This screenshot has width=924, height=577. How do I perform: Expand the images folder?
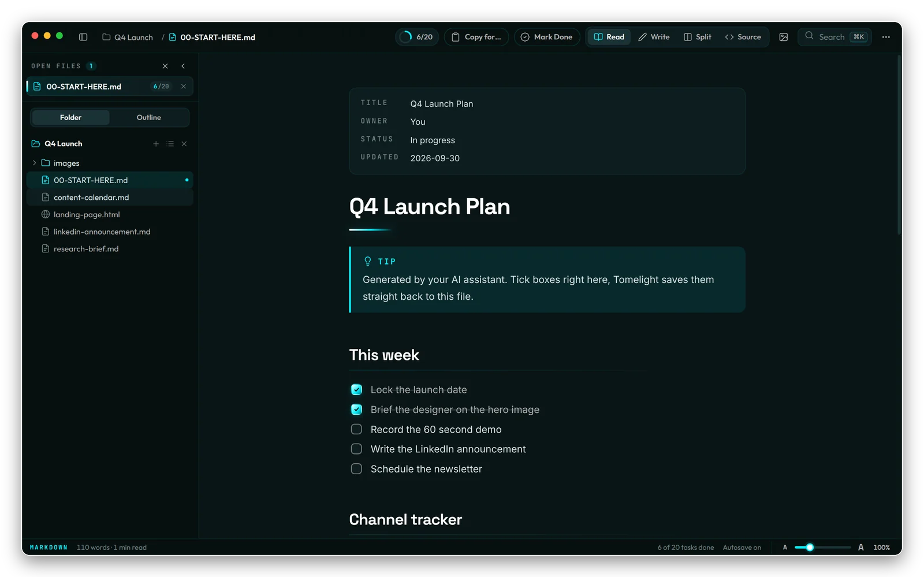click(35, 163)
